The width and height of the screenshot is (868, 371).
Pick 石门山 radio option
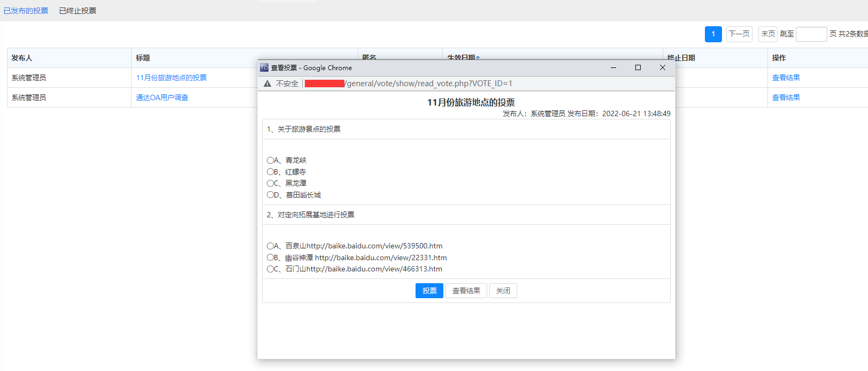[270, 269]
